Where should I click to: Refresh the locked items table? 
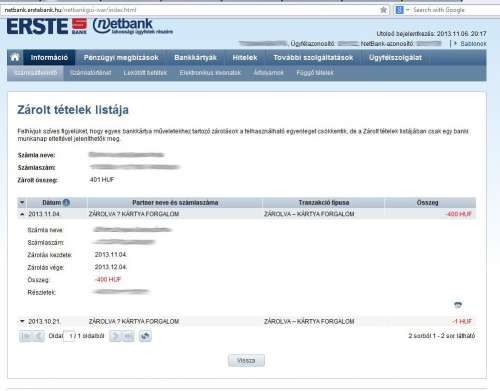pyautogui.click(x=145, y=336)
